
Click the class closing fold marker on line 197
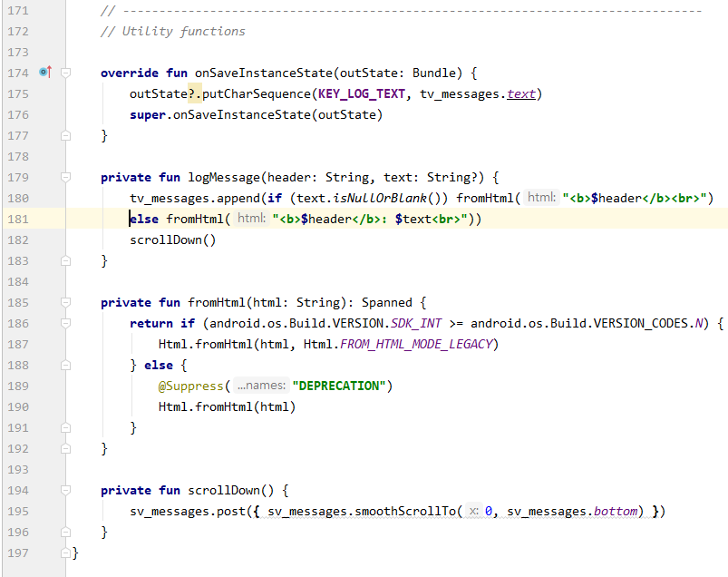coord(65,553)
